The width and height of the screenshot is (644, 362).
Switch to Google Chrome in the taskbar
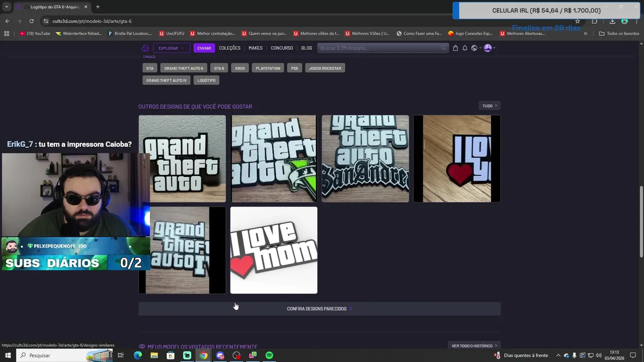[x=203, y=355]
